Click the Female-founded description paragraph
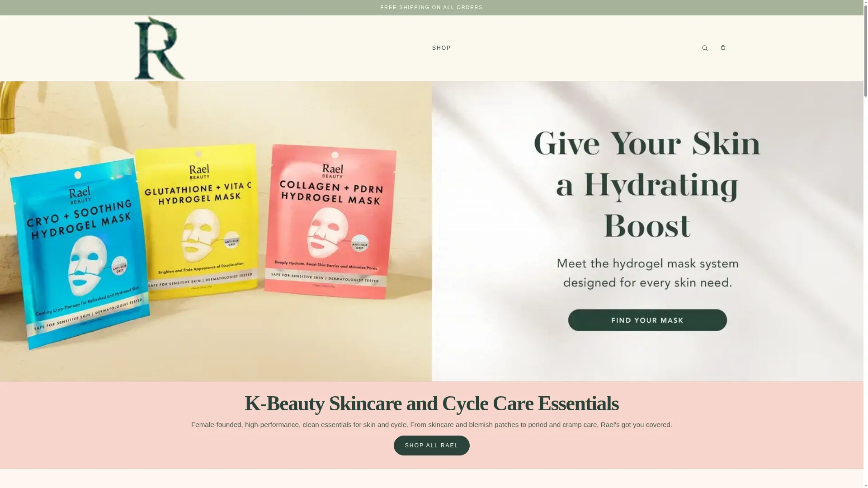 click(x=431, y=425)
